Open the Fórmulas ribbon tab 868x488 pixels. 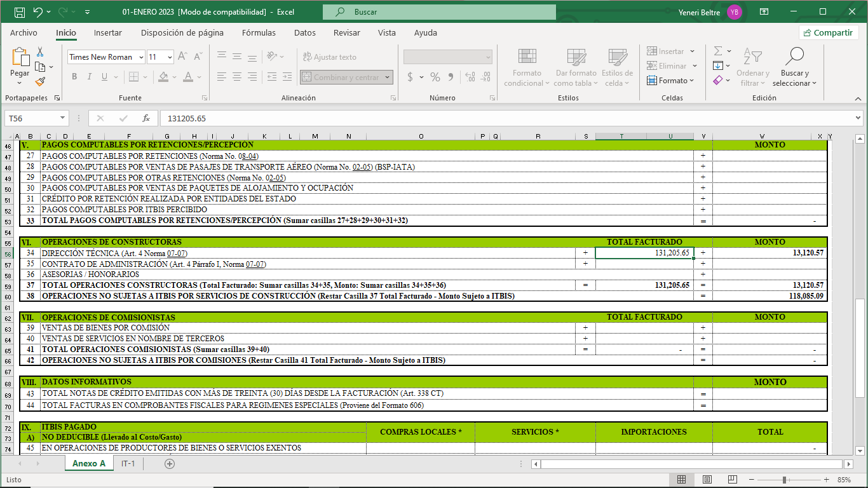pyautogui.click(x=259, y=33)
